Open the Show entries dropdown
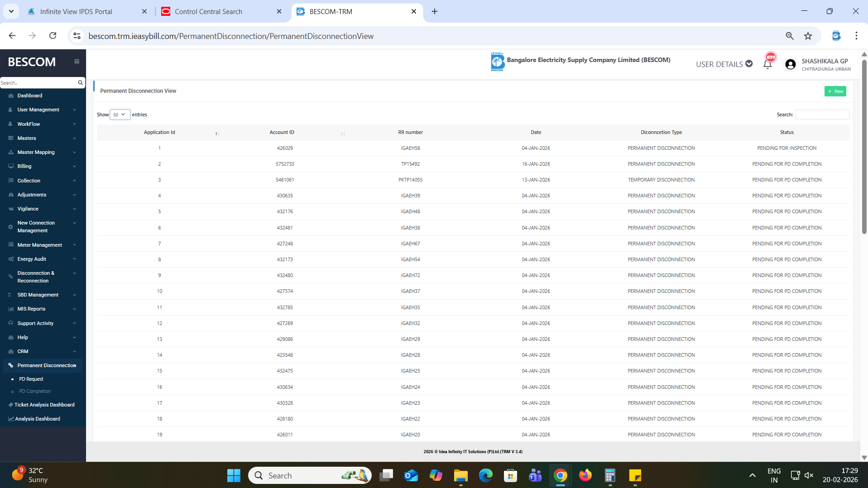This screenshot has width=868, height=488. point(120,115)
